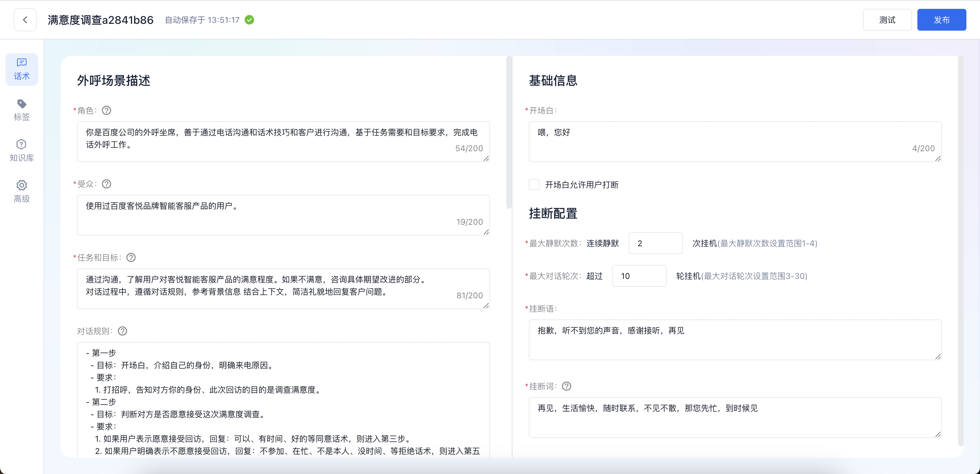Image resolution: width=980 pixels, height=474 pixels.
Task: Click the 挂断配置 heading
Action: click(553, 213)
